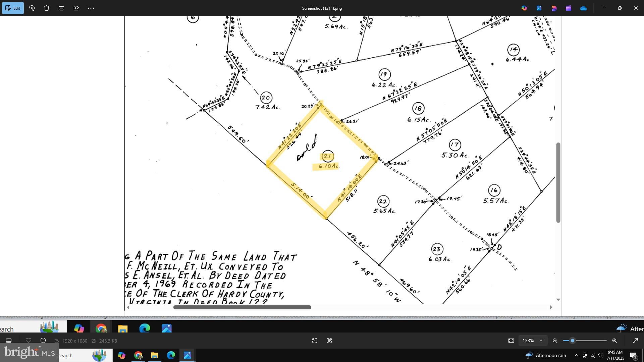Enter fullscreen viewing mode

[x=636, y=340]
